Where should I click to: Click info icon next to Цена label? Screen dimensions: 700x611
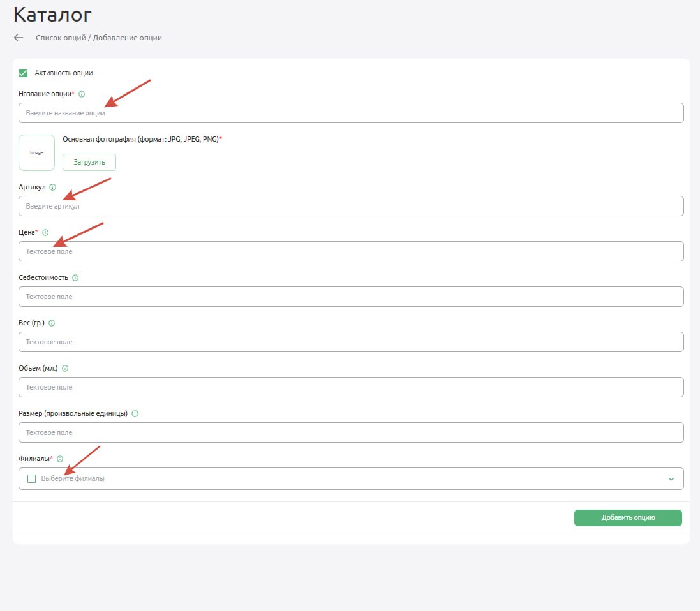click(x=45, y=233)
